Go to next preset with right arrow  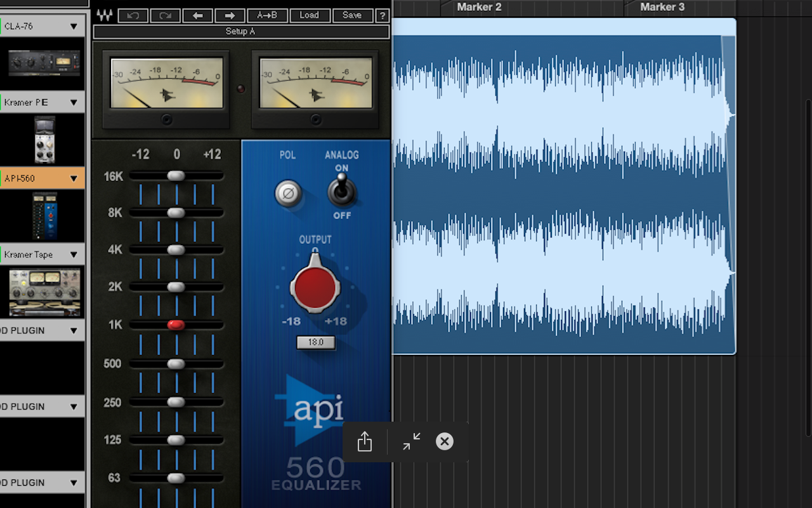(x=230, y=15)
